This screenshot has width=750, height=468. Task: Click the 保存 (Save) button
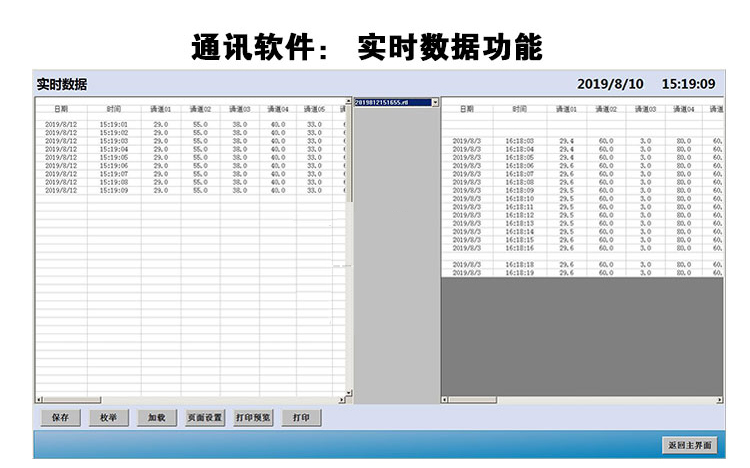tap(60, 419)
